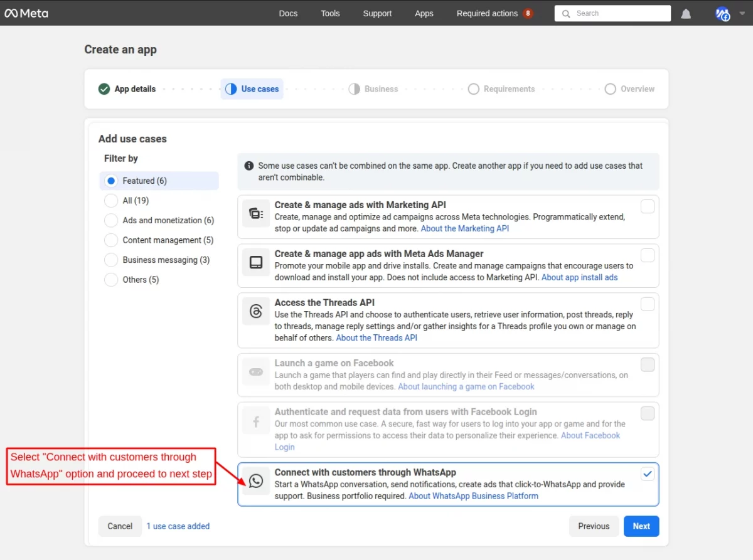Click the search magnifier icon

click(567, 13)
